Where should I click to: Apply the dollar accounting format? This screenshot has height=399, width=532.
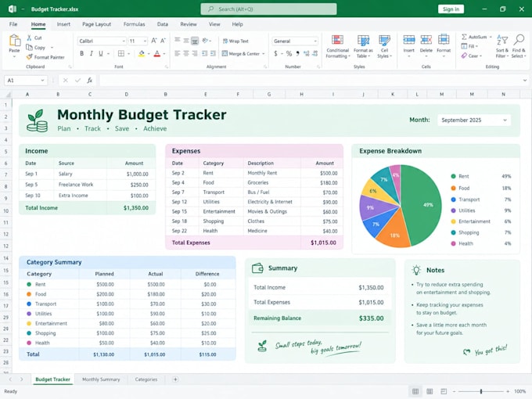276,54
